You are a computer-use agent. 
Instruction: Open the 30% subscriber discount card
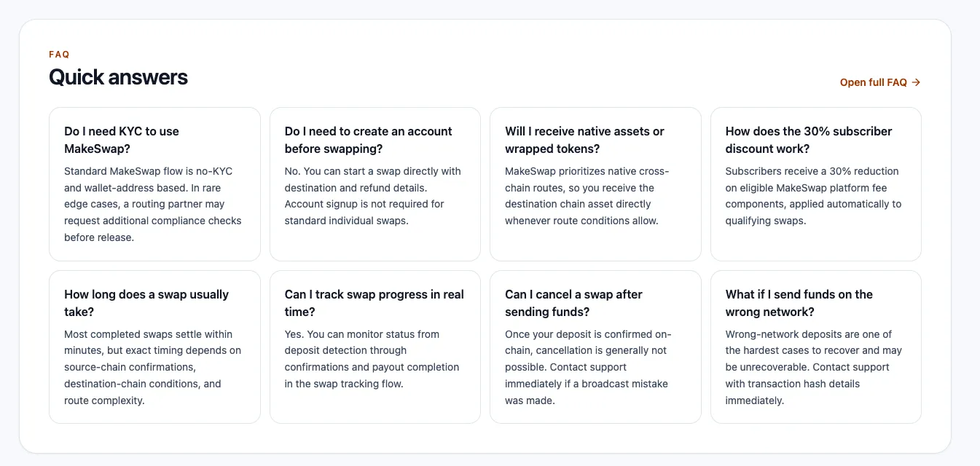[816, 184]
